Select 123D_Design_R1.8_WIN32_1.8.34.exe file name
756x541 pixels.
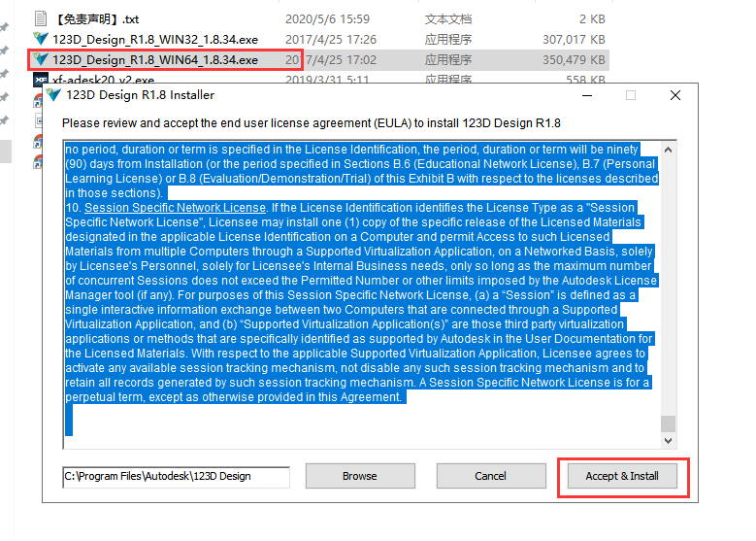coord(155,39)
